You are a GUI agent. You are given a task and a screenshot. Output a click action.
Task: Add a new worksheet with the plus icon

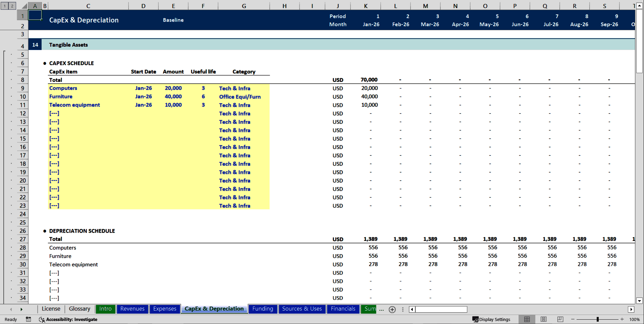[x=392, y=310]
